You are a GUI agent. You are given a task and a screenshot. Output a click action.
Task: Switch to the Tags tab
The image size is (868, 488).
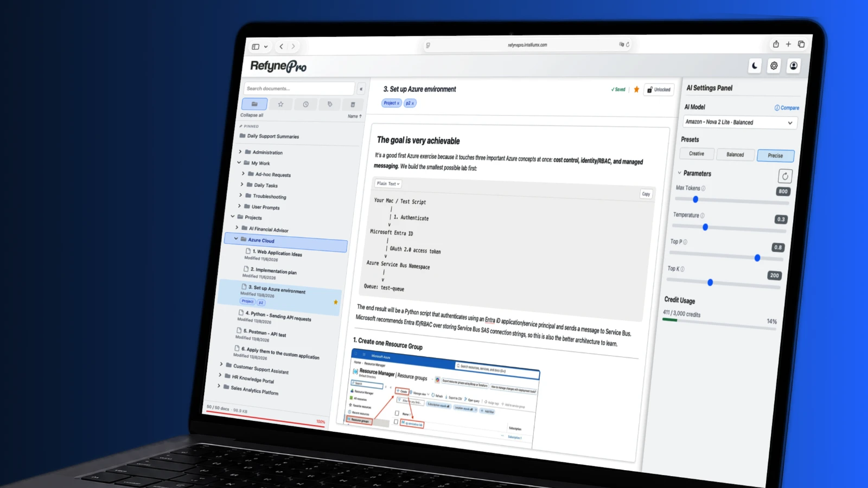coord(330,104)
